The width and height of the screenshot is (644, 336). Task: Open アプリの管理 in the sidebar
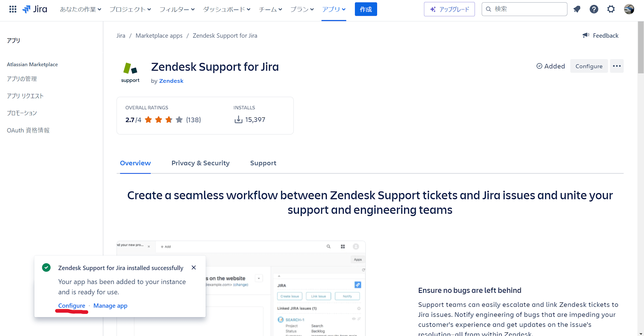point(22,79)
